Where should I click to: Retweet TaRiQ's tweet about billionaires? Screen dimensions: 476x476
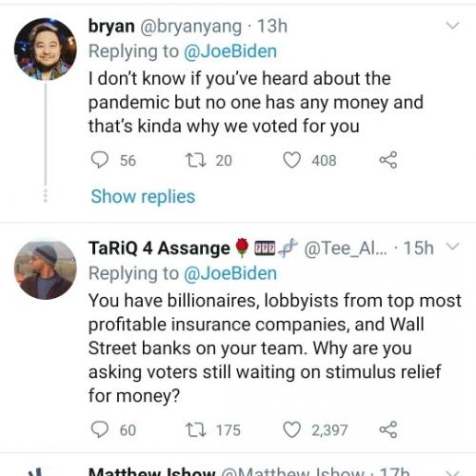pyautogui.click(x=196, y=430)
